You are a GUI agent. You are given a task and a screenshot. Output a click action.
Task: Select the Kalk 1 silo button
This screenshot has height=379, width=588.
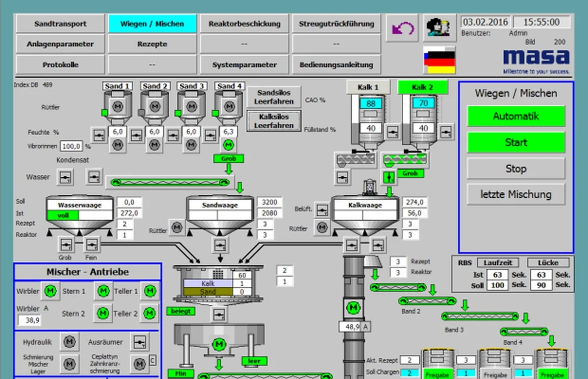(x=368, y=87)
